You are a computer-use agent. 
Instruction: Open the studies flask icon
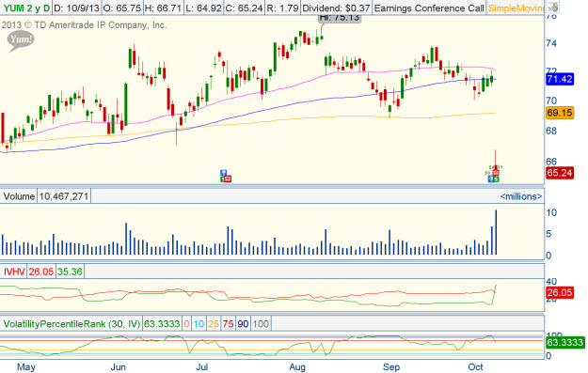553,8
